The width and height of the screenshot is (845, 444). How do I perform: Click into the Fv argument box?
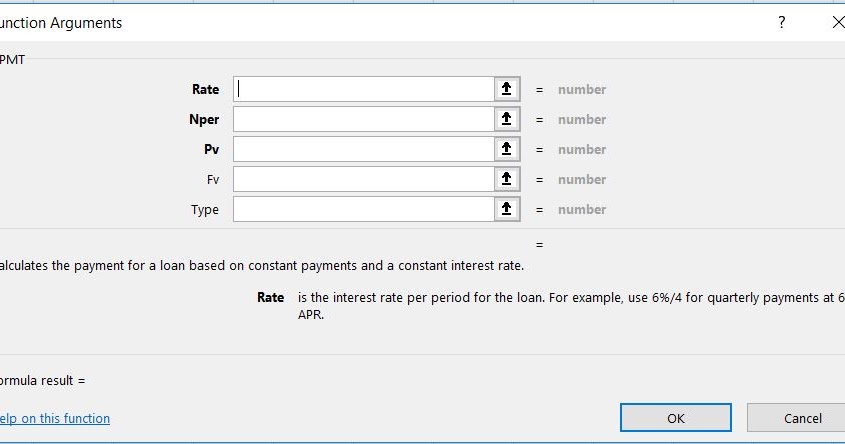pyautogui.click(x=364, y=179)
